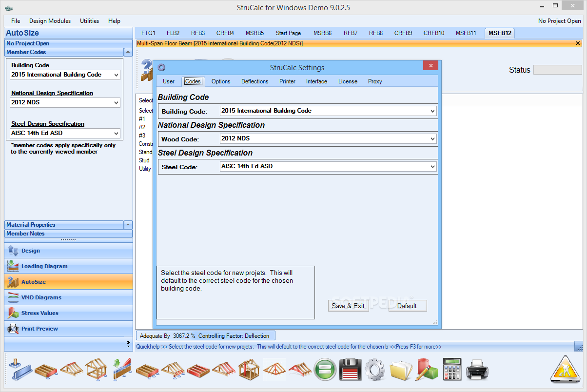The height and width of the screenshot is (392, 587).
Task: Select the AutoSize sidebar item
Action: click(x=68, y=282)
